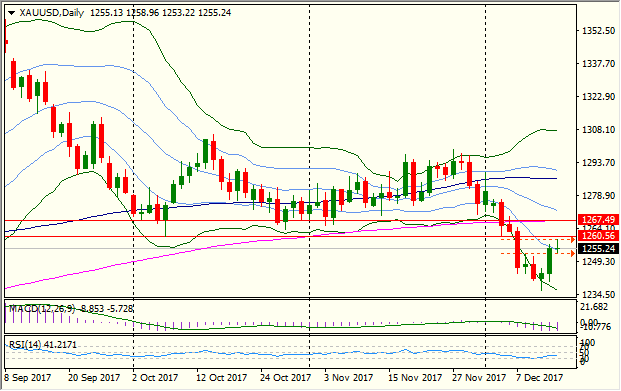Screen dimensions: 621x391
Task: Click the MACD scale value 21.682
Action: (594, 307)
